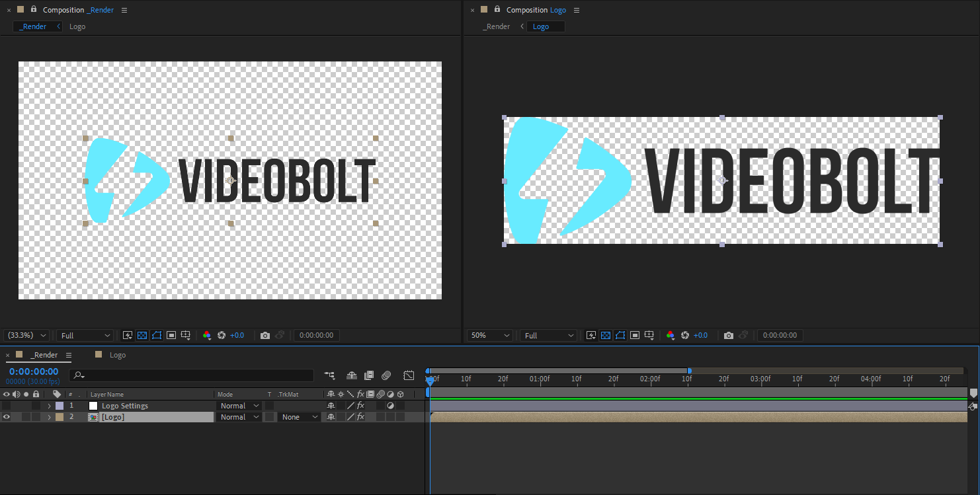Toggle shy switch on Logo Settings layer
The image size is (980, 495).
[331, 406]
